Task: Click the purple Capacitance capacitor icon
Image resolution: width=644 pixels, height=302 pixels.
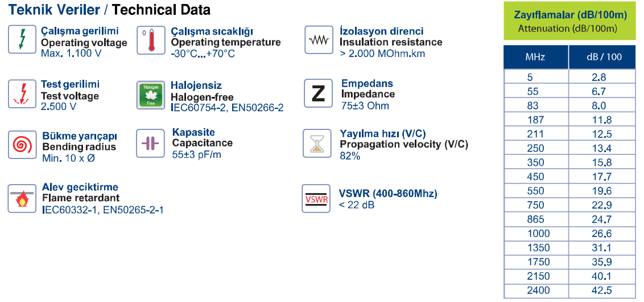Action: pyautogui.click(x=150, y=143)
